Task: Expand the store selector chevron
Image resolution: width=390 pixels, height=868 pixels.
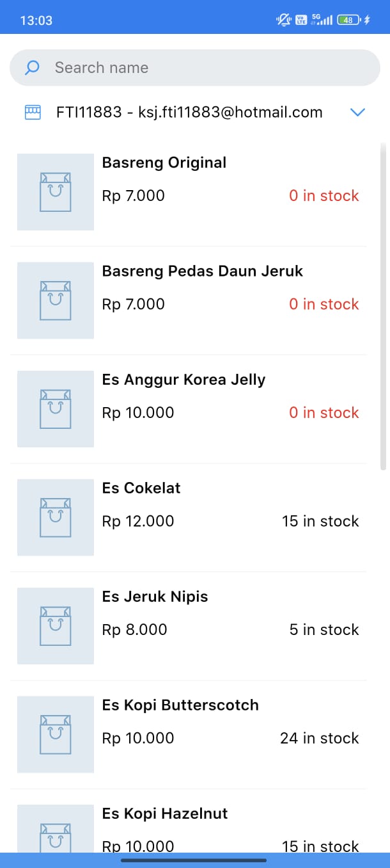Action: pyautogui.click(x=357, y=113)
